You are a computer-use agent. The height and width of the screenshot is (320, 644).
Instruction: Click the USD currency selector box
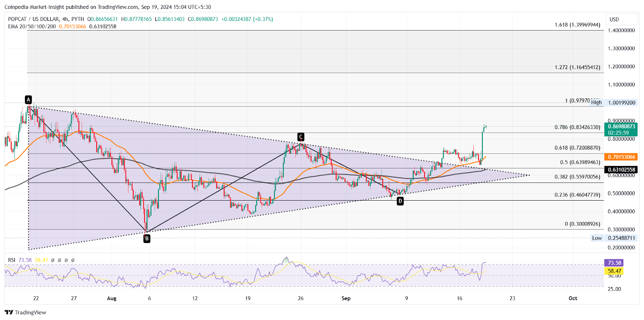[622, 19]
